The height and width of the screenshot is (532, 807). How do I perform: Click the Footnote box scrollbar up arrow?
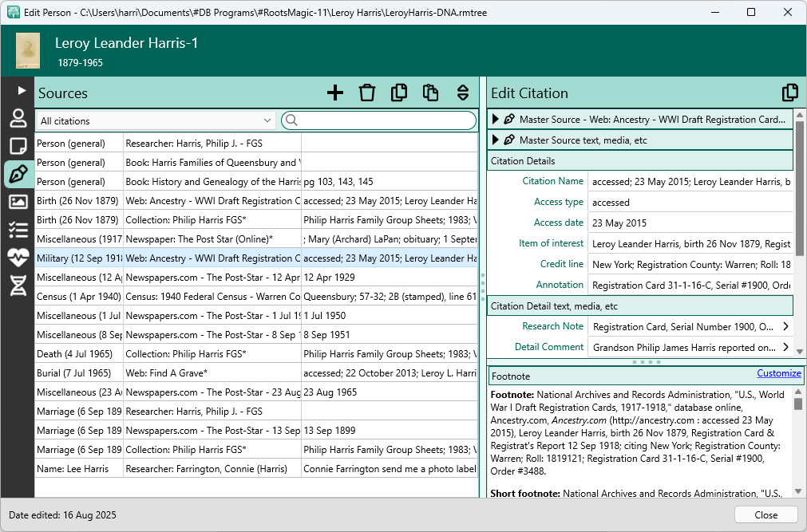797,392
